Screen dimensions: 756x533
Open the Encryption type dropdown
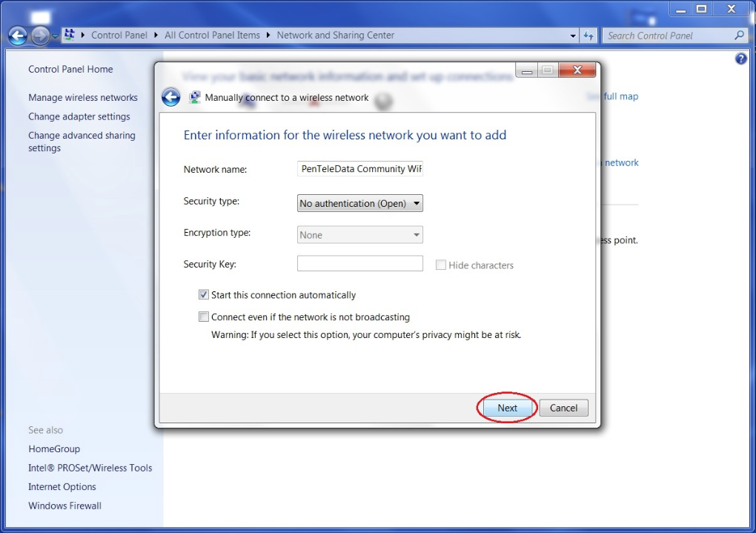pos(359,235)
